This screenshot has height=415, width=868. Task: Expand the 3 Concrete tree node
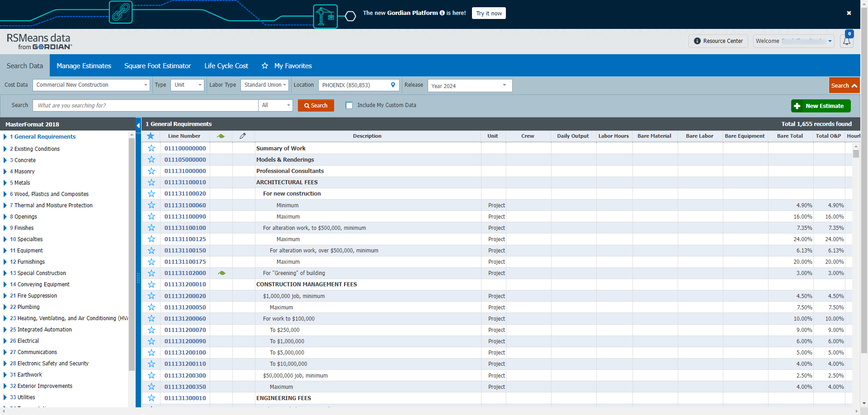pyautogui.click(x=5, y=160)
